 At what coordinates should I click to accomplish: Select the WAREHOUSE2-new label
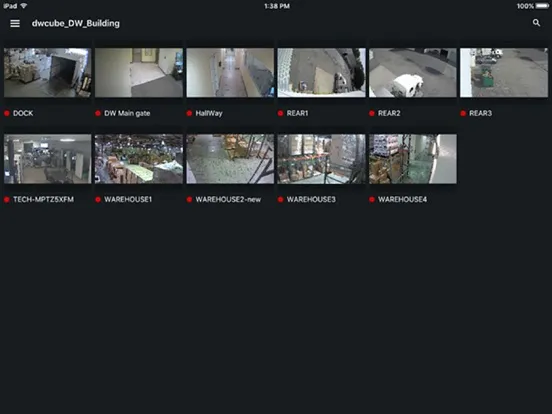click(228, 200)
